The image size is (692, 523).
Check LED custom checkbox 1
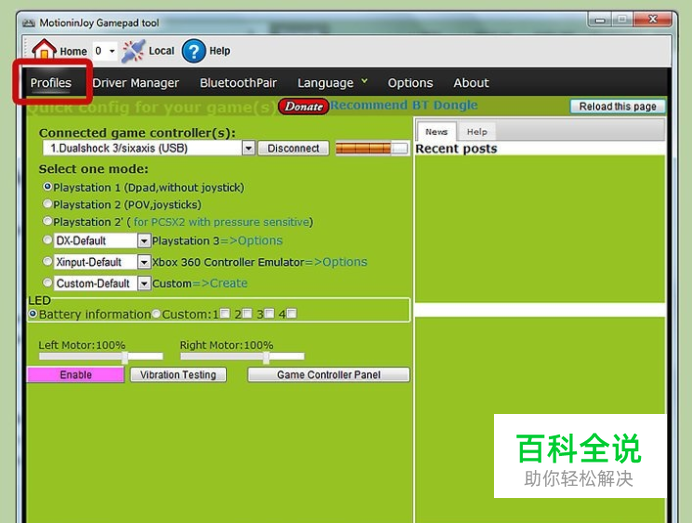[225, 313]
